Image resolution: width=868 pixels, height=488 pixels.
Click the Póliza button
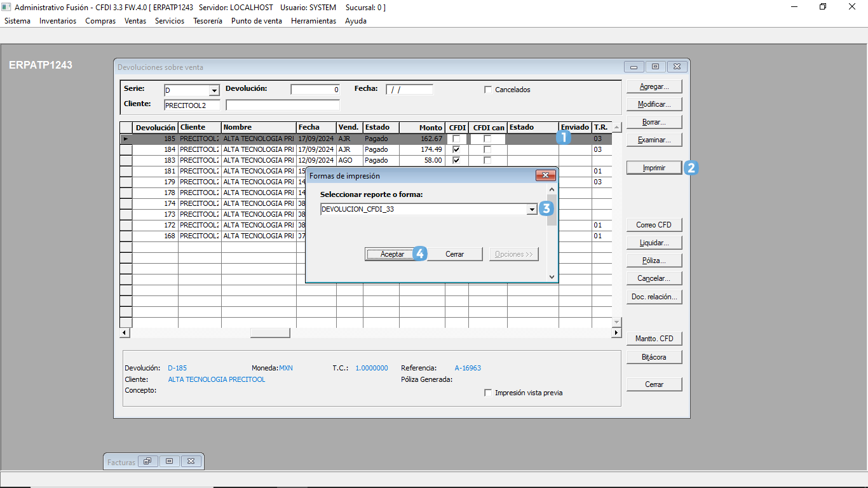click(x=654, y=261)
